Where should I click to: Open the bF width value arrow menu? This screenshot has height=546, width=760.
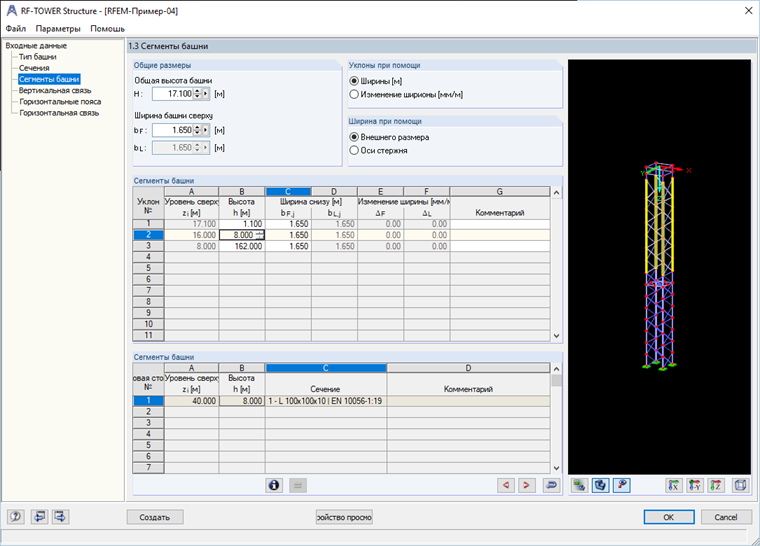pos(206,130)
